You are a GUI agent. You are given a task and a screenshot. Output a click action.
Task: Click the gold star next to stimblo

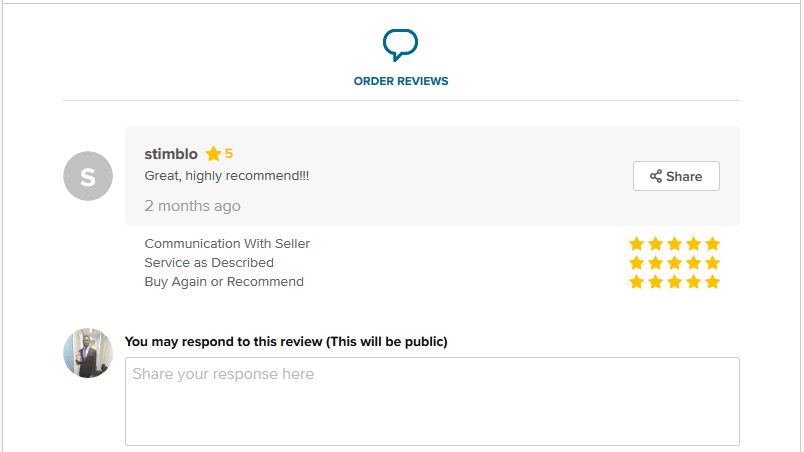213,153
